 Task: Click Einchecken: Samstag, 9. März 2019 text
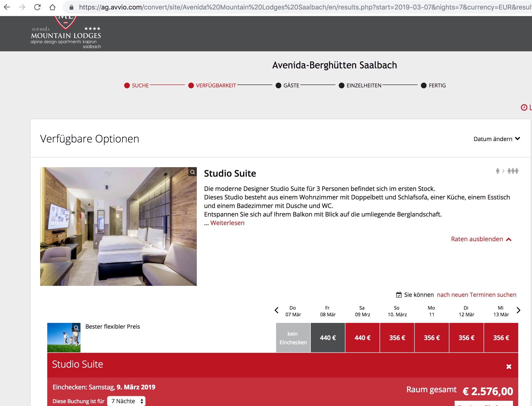click(x=104, y=387)
